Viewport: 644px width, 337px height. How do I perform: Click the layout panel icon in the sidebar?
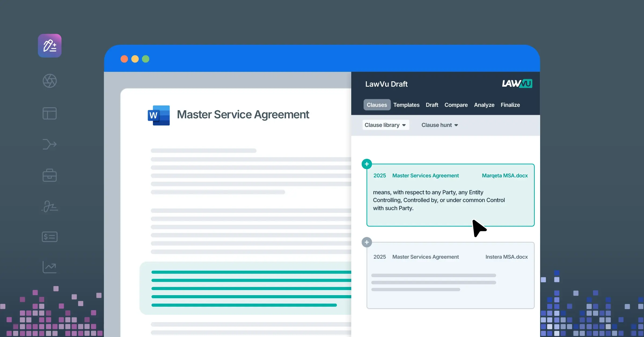point(50,113)
